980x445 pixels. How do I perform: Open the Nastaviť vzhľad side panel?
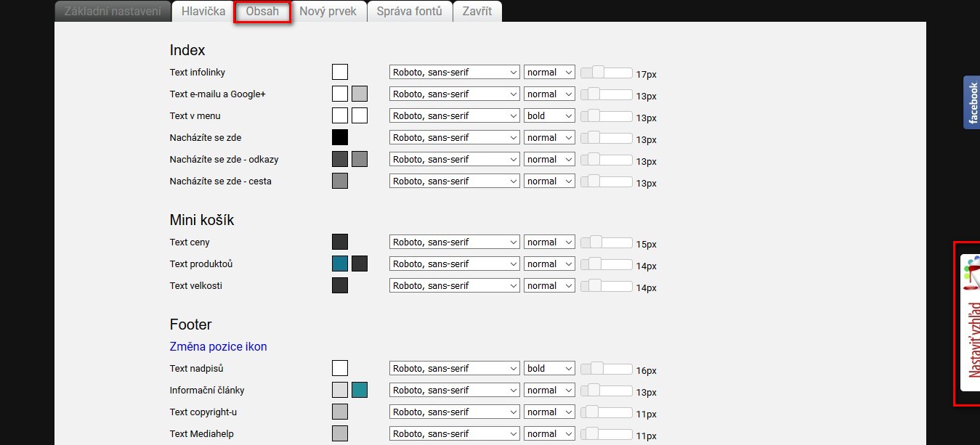[x=971, y=323]
